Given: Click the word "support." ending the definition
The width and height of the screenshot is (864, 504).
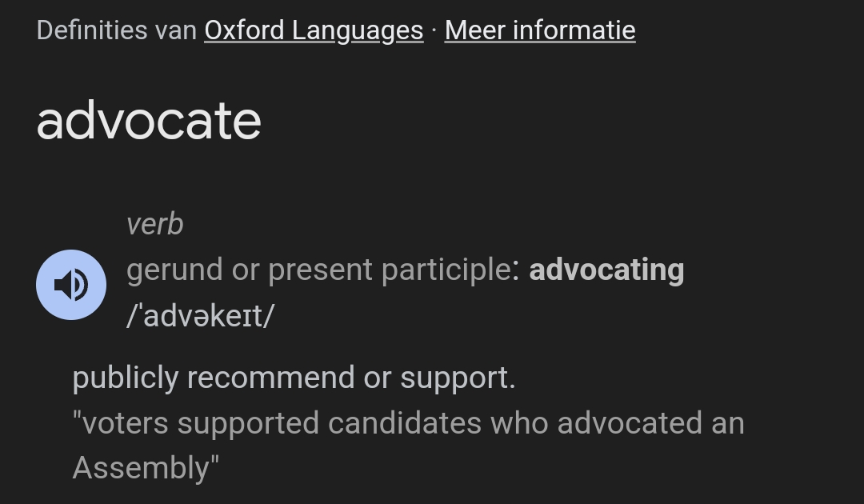Looking at the screenshot, I should 458,378.
